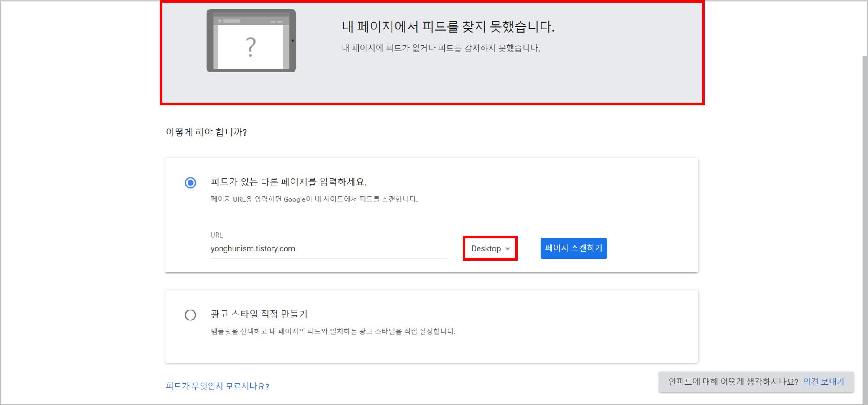Viewport: 868px width, 405px height.
Task: Click the dropdown arrow next to Desktop
Action: point(508,249)
